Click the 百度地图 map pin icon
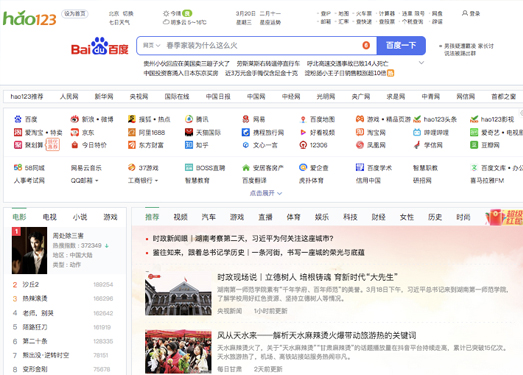Screen dimensions: 523x375 303,119
